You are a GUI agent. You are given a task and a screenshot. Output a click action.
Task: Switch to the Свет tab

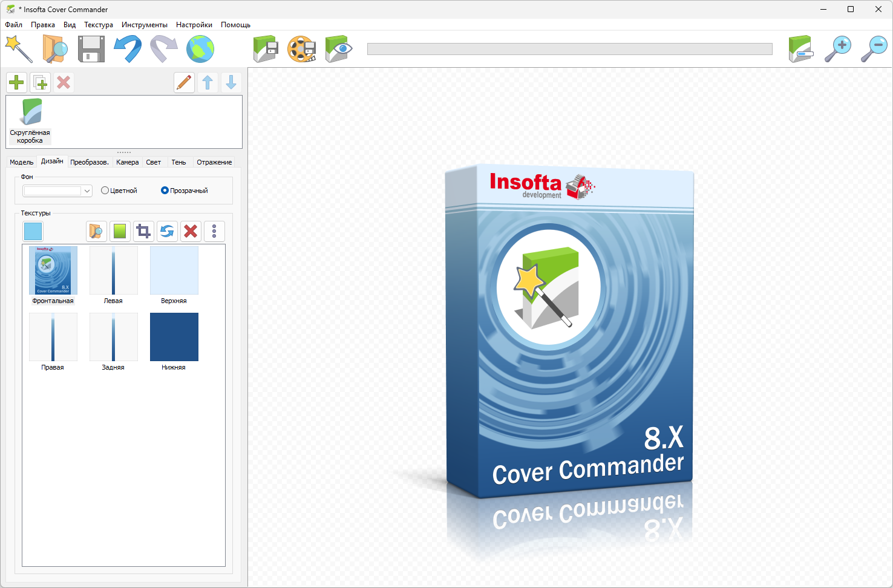pos(154,162)
